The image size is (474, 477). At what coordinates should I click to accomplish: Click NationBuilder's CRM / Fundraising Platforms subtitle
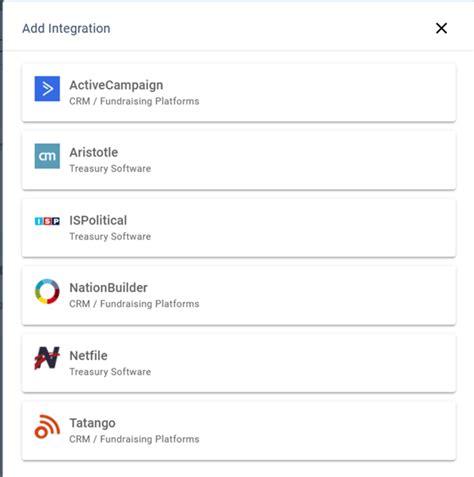[x=134, y=304]
